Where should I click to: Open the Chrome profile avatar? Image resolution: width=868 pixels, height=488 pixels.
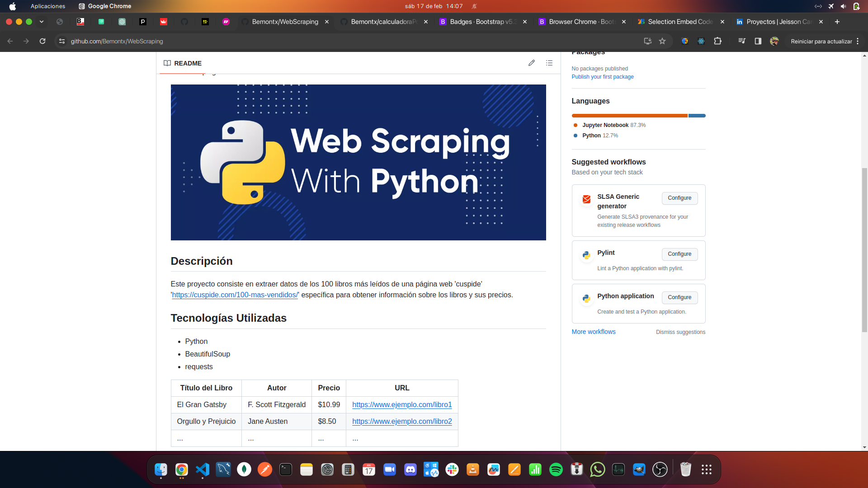[774, 41]
